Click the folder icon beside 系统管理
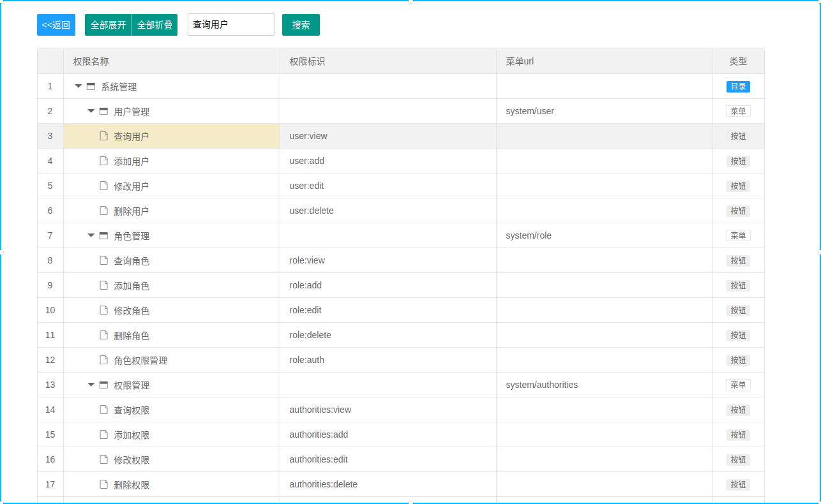Screen dimensions: 821x504 click(89, 86)
